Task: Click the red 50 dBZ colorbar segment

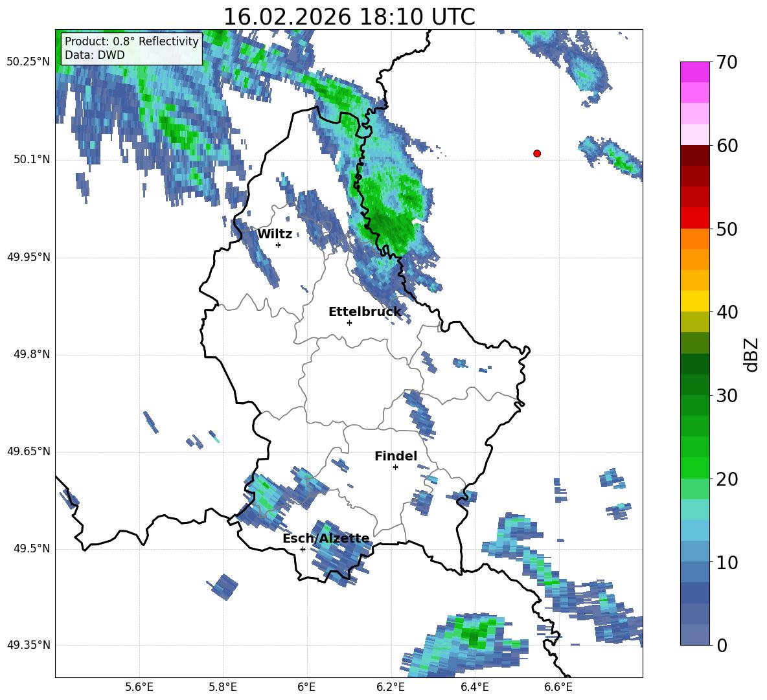Action: pyautogui.click(x=694, y=218)
